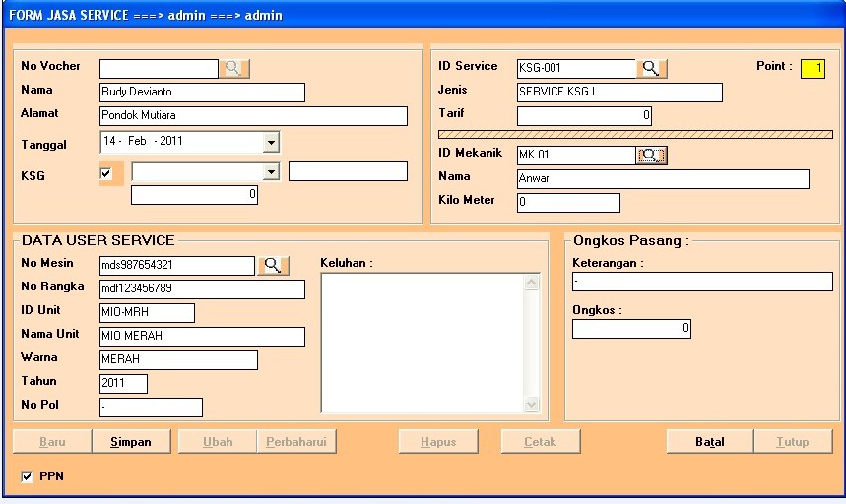Click the day value 14 in Tanggal

(x=109, y=141)
